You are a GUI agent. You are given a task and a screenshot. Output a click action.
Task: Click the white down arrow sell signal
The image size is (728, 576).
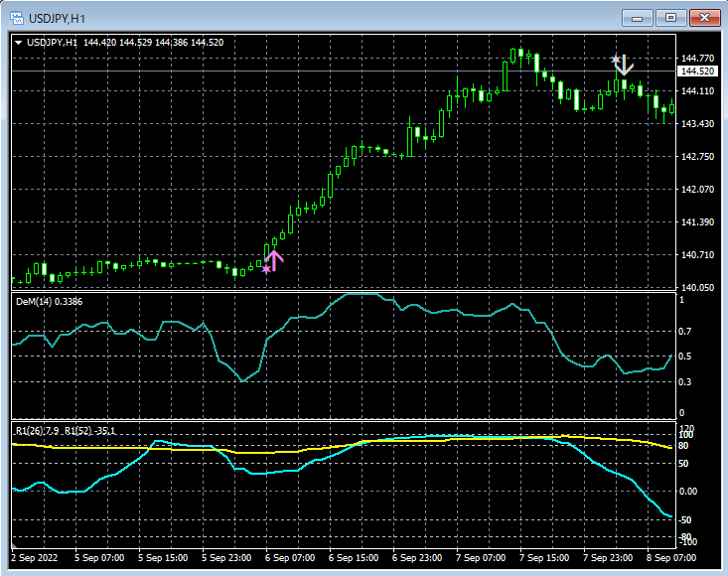click(x=623, y=67)
